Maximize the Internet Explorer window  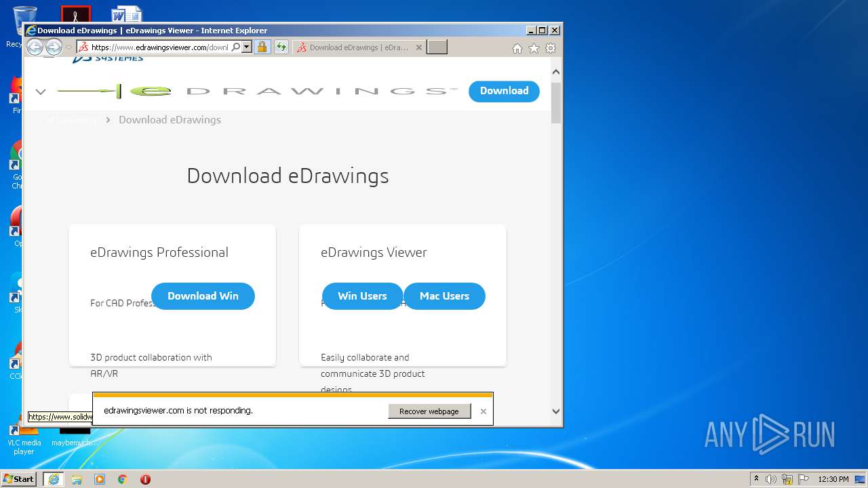pos(542,30)
